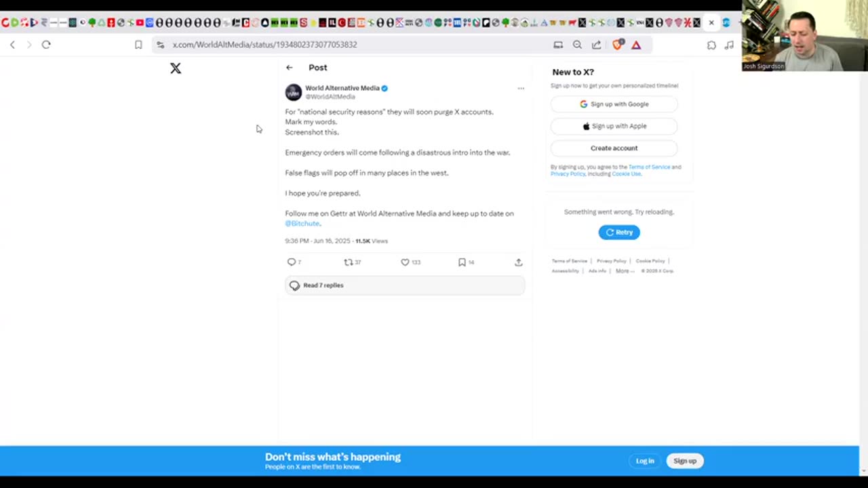
Task: Expand footer More options
Action: click(625, 271)
